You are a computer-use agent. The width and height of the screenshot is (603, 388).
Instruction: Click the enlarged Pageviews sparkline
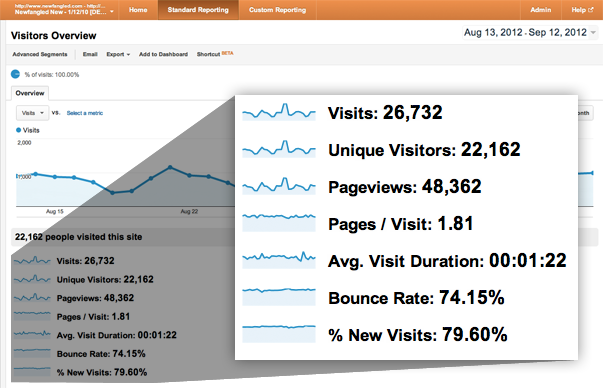[x=279, y=186]
